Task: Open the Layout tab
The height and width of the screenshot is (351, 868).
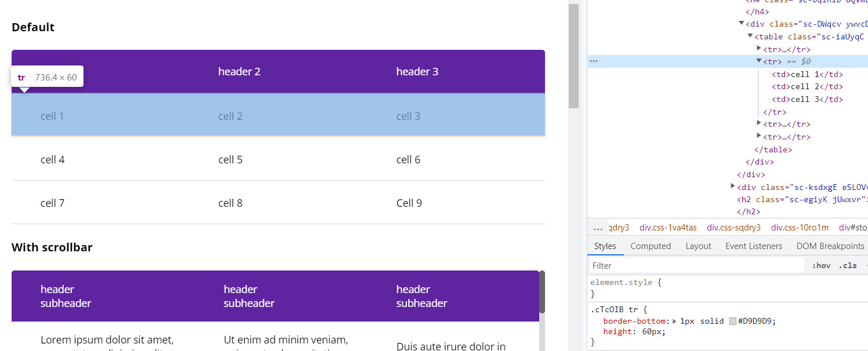Action: pyautogui.click(x=698, y=246)
